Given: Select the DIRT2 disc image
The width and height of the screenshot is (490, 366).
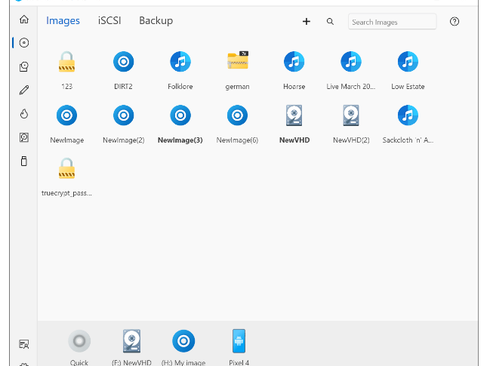Looking at the screenshot, I should click(123, 70).
